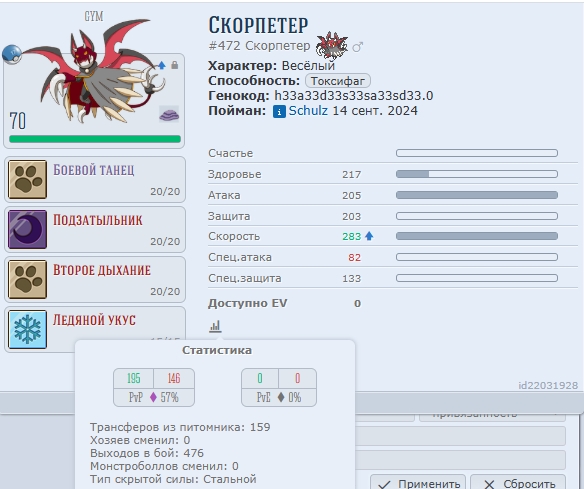The image size is (584, 489).
Task: Click the small Скорпетер sprite icon
Action: [x=331, y=46]
